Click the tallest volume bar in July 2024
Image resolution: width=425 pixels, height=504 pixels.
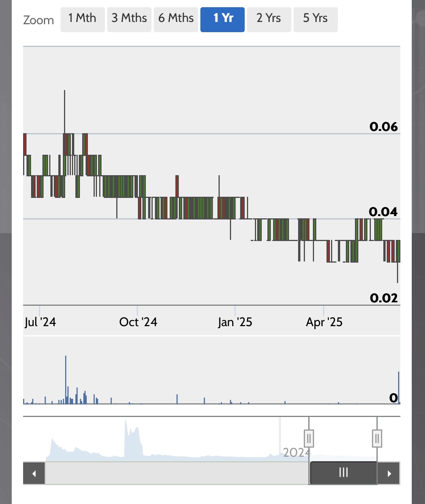[66, 380]
